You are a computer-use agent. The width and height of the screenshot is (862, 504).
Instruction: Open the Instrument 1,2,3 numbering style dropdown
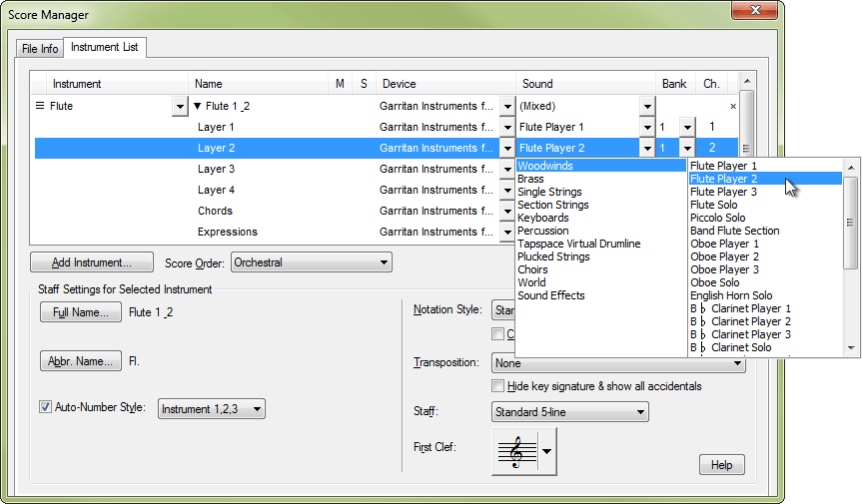click(x=211, y=409)
